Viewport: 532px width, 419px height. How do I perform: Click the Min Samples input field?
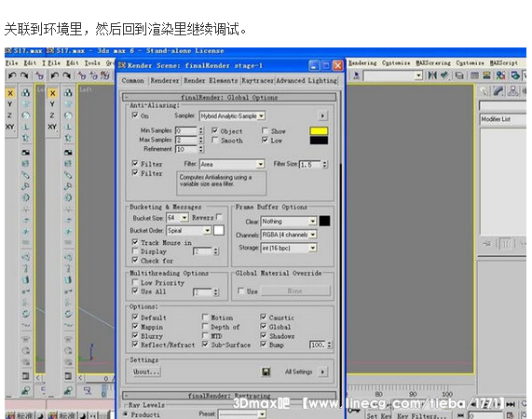coord(186,130)
